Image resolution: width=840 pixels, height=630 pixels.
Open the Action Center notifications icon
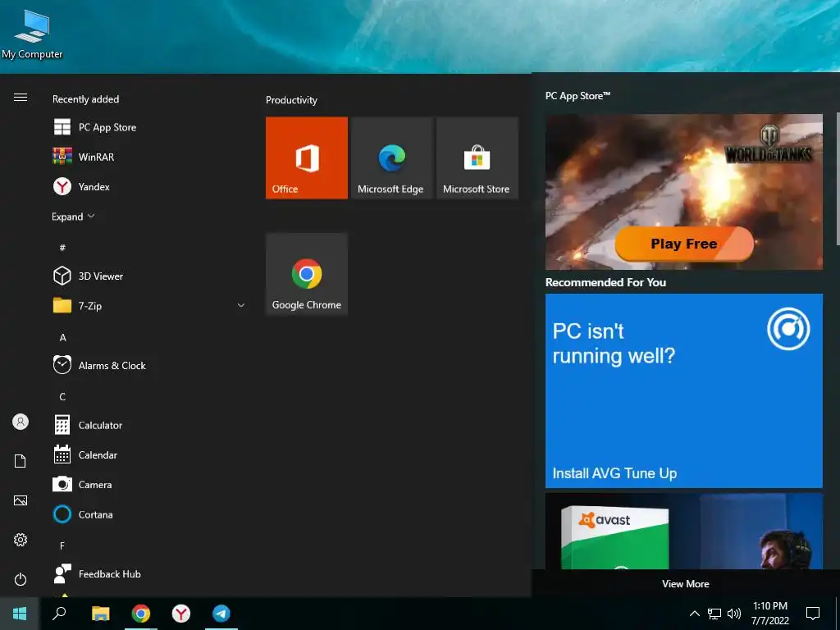[813, 614]
